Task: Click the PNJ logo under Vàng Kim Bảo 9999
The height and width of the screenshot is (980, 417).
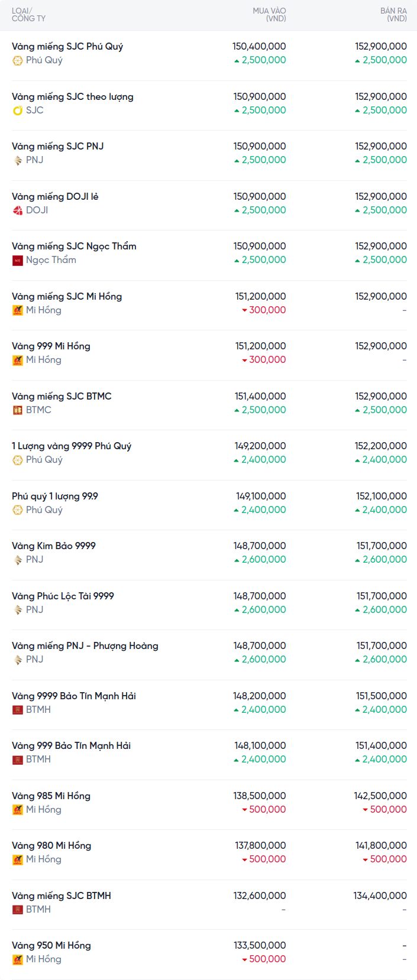Action: [18, 560]
